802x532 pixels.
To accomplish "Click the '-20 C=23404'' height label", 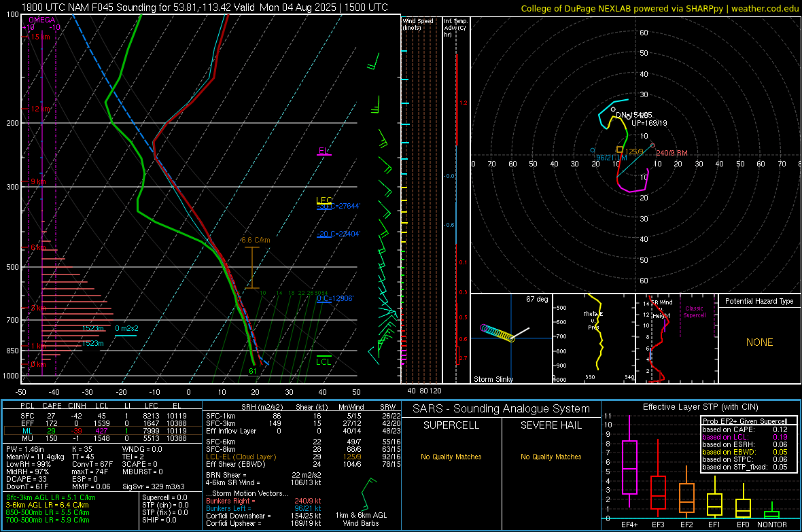I will tap(338, 234).
